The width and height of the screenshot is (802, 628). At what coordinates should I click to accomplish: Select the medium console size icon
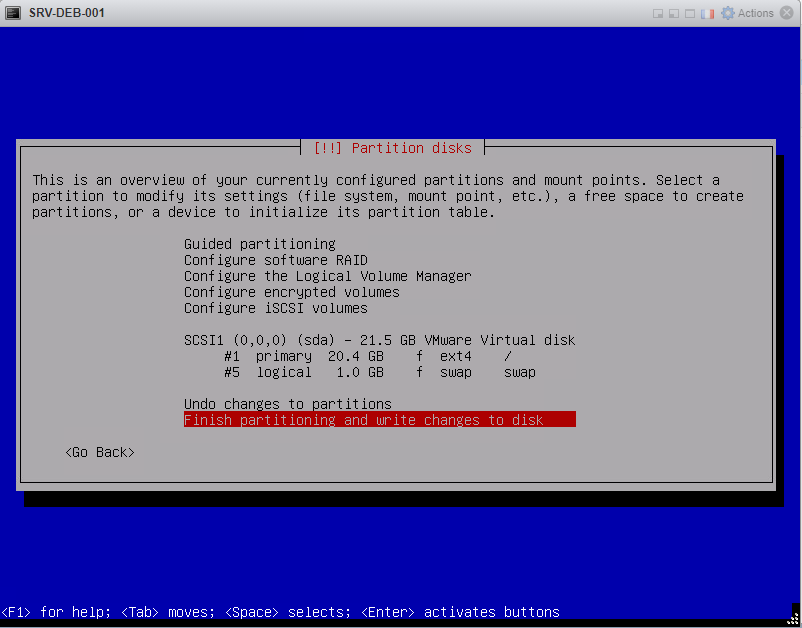click(674, 14)
